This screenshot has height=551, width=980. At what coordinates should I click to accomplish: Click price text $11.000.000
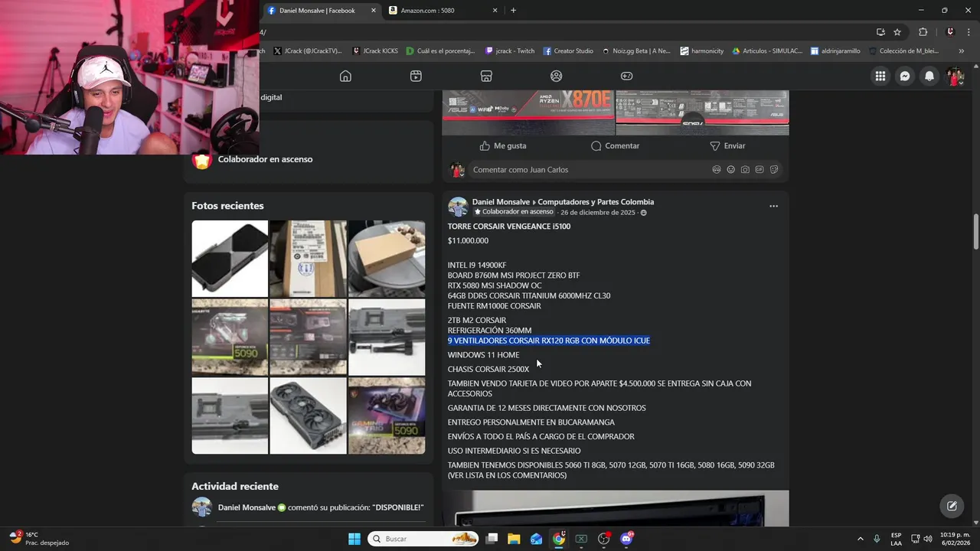click(468, 240)
